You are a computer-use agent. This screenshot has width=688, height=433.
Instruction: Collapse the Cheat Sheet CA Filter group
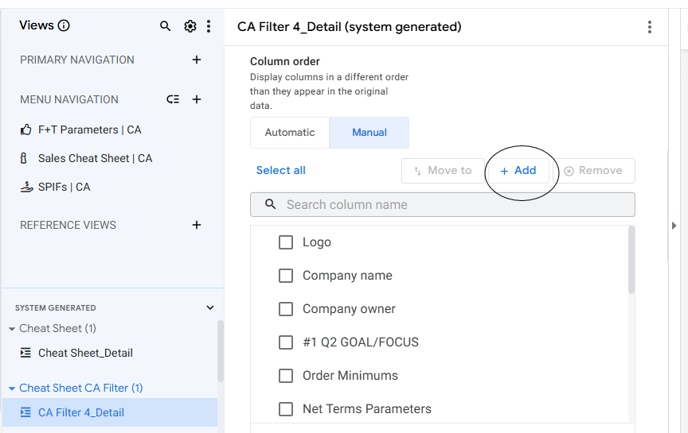[x=12, y=388]
